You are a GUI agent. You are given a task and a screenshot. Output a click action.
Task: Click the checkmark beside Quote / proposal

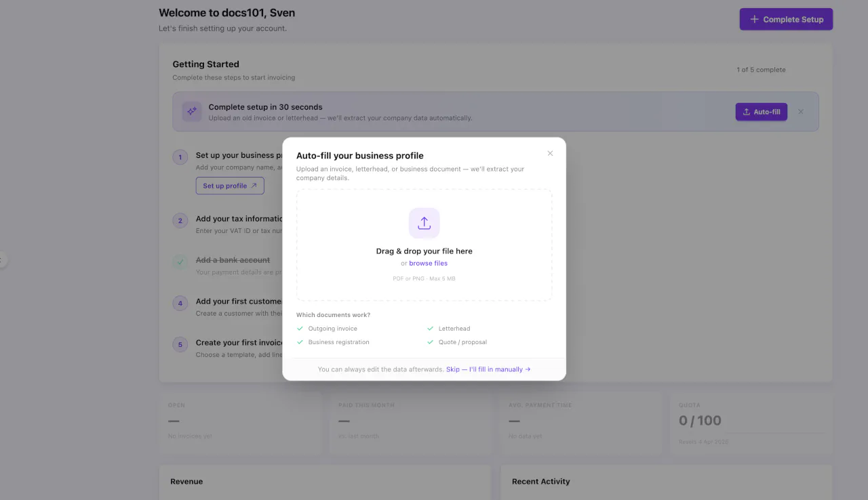429,341
